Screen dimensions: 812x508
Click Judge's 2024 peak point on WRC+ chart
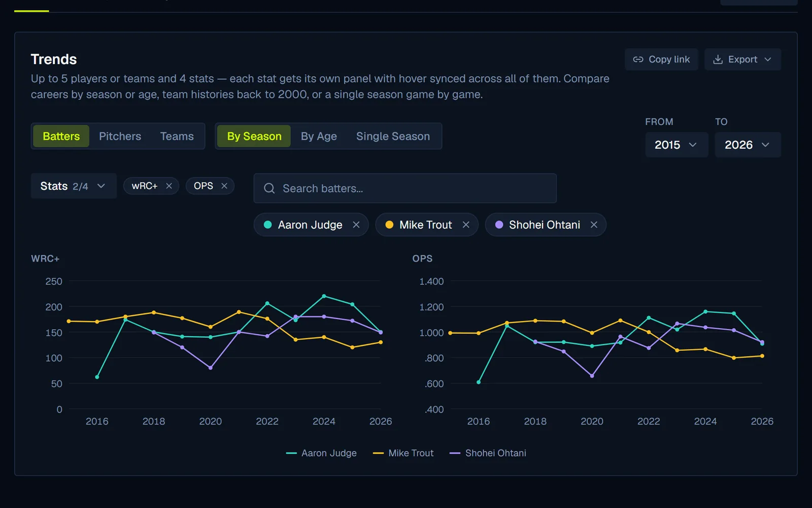point(324,296)
